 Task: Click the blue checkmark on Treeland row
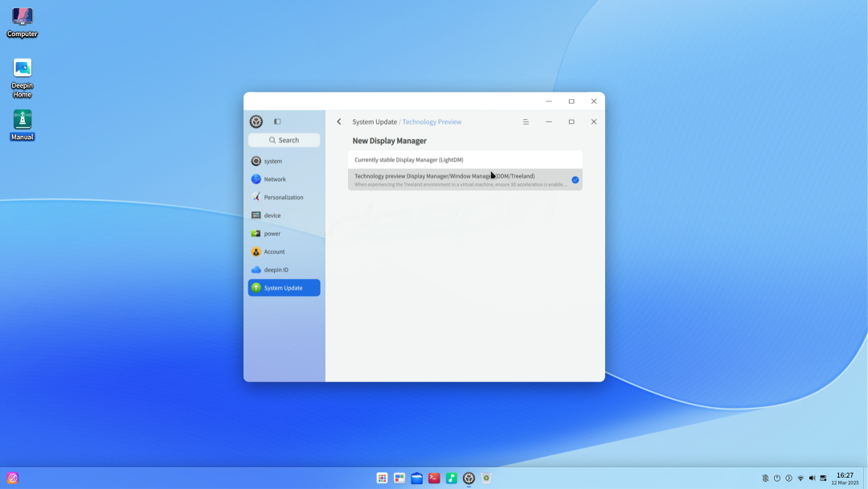pos(575,180)
